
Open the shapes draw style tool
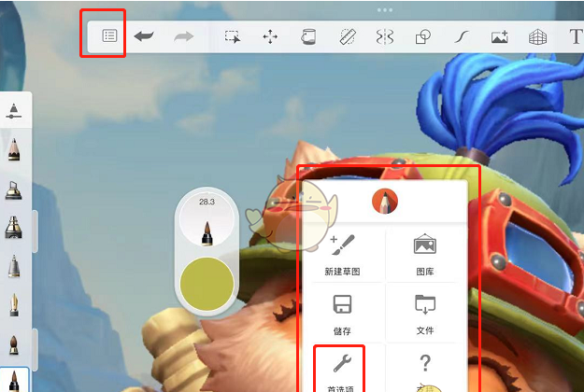tap(423, 36)
